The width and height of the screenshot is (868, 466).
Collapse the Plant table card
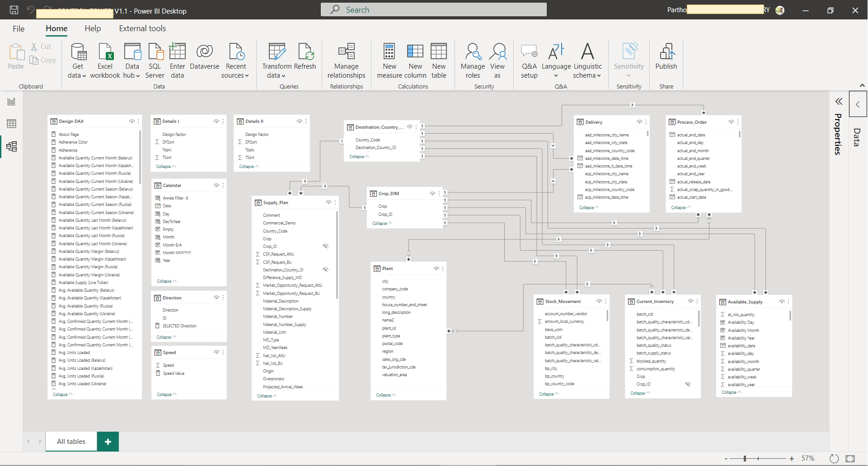386,395
